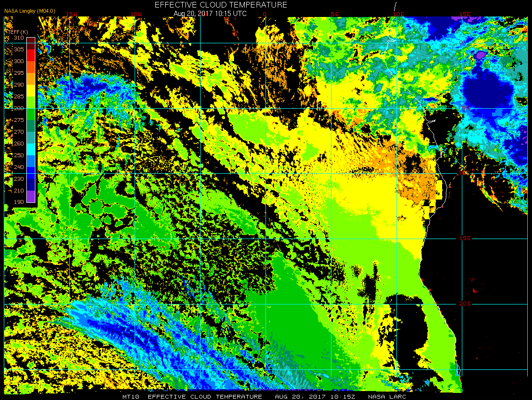Click the '210' scale label
This screenshot has height=400, width=532.
click(x=19, y=191)
